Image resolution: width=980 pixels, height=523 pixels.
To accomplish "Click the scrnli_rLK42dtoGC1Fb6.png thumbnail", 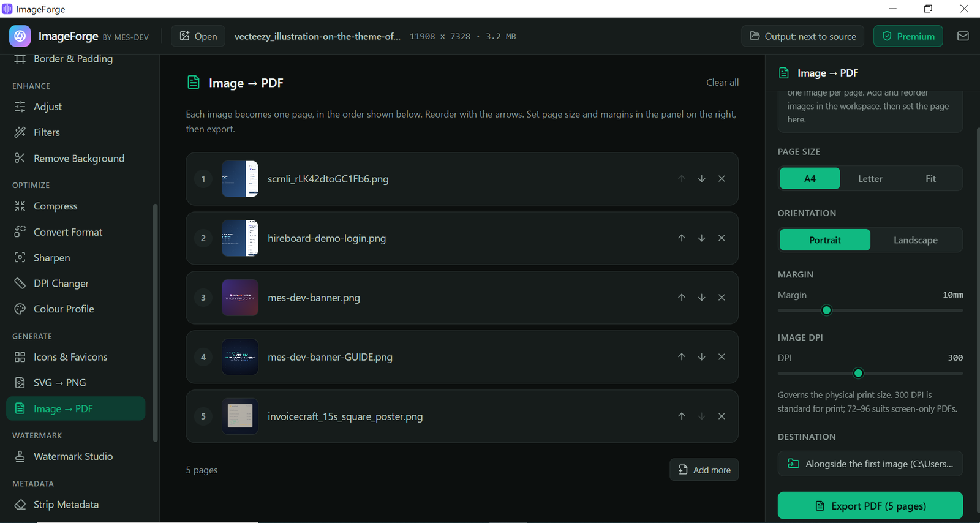I will (240, 179).
